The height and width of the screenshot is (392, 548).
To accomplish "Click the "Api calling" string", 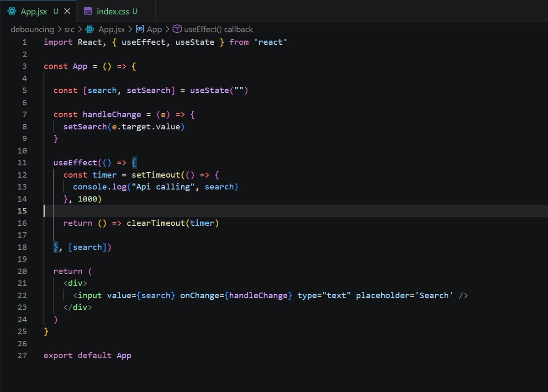I will [x=163, y=187].
